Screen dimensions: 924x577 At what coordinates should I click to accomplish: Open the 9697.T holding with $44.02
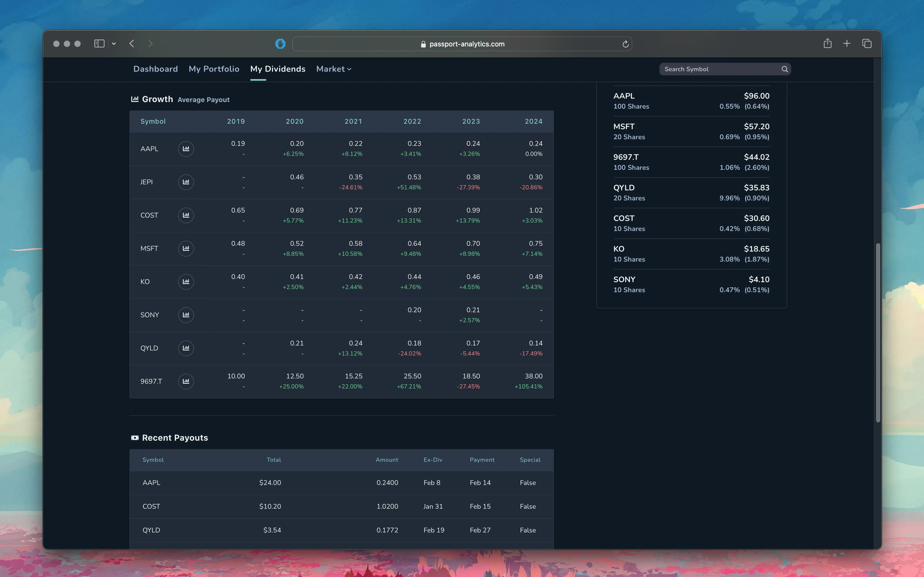(x=691, y=162)
